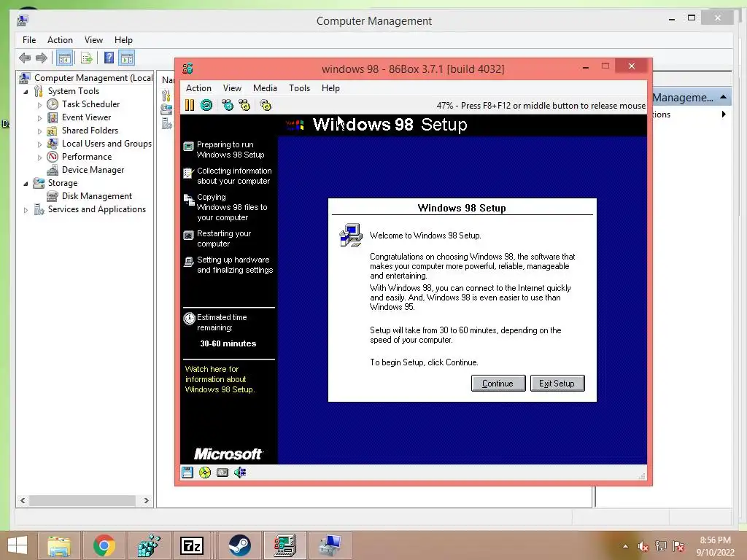Click the Help question-mark toolbar icon
The height and width of the screenshot is (560, 747).
pos(109,58)
